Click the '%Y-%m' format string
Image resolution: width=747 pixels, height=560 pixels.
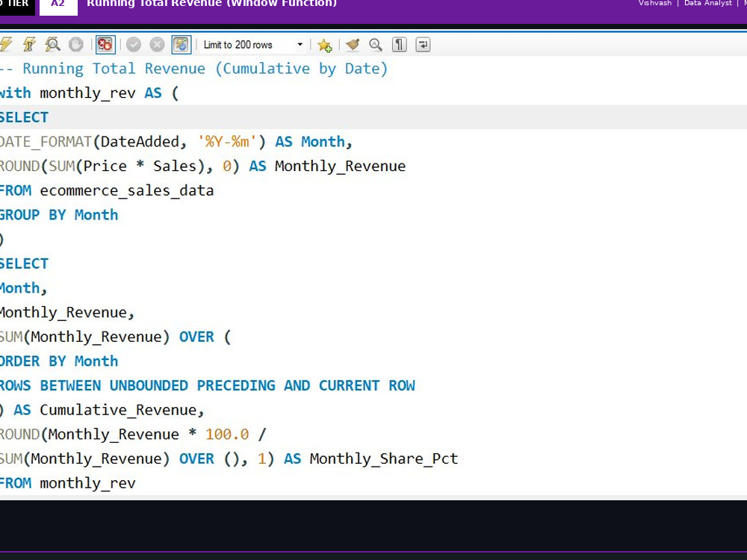click(227, 142)
